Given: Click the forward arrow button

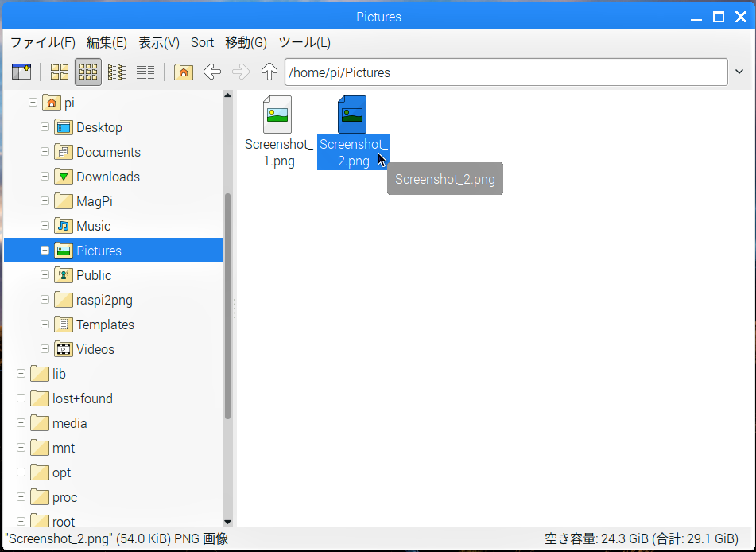Looking at the screenshot, I should coord(241,72).
